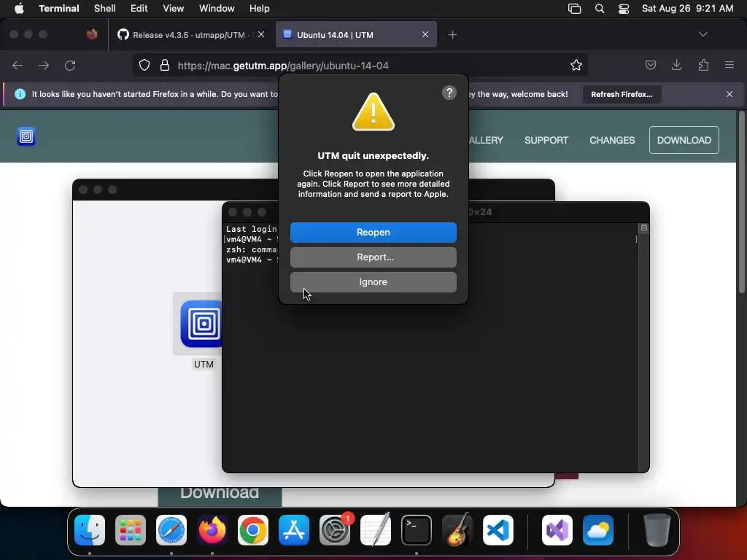The width and height of the screenshot is (747, 560).
Task: Go forward in Firefox
Action: pyautogui.click(x=44, y=65)
